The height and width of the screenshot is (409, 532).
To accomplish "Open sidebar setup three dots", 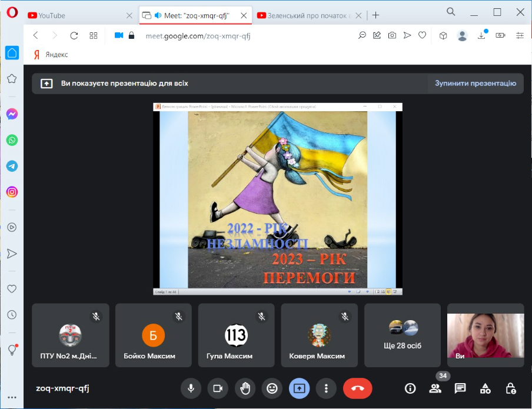I will [x=12, y=397].
